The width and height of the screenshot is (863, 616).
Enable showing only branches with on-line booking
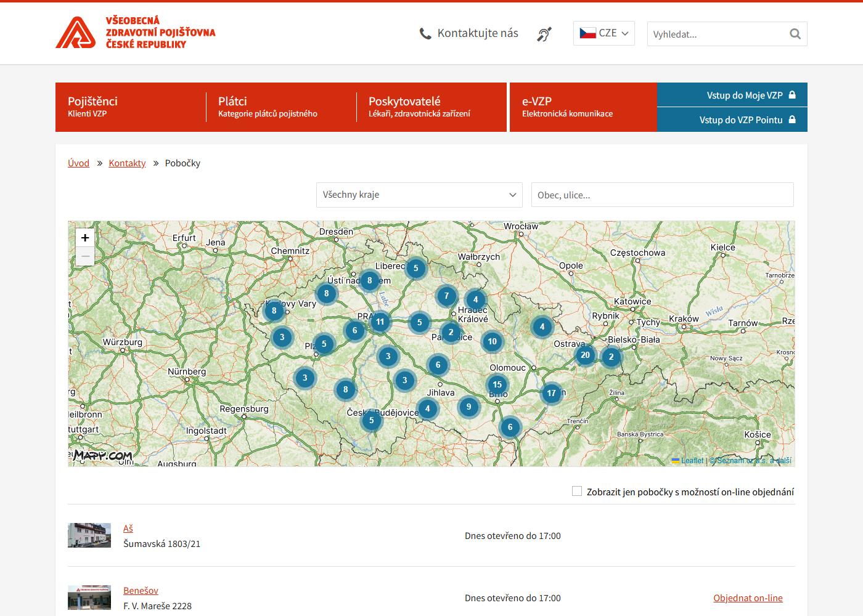[x=577, y=491]
